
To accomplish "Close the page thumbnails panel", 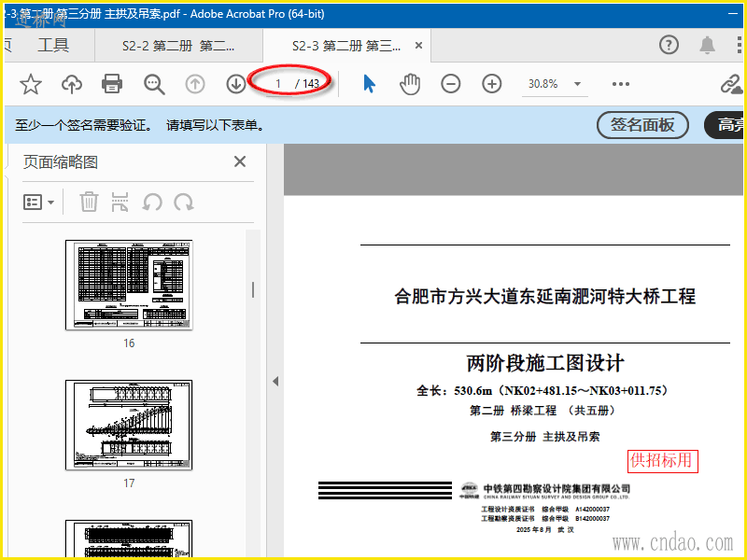I will [x=240, y=161].
